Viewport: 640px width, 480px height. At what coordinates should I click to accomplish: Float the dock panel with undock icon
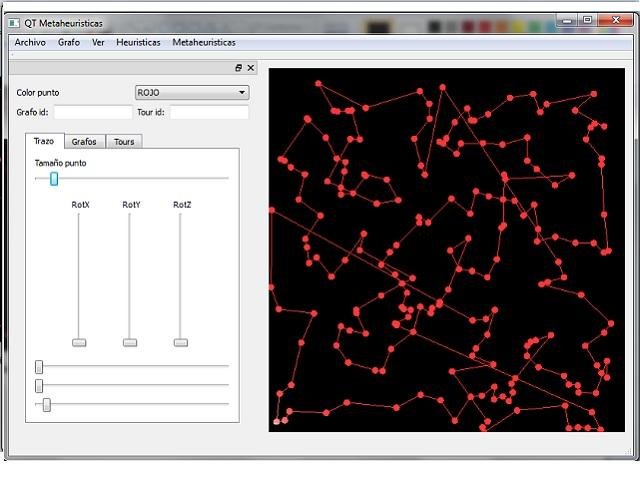[x=239, y=68]
